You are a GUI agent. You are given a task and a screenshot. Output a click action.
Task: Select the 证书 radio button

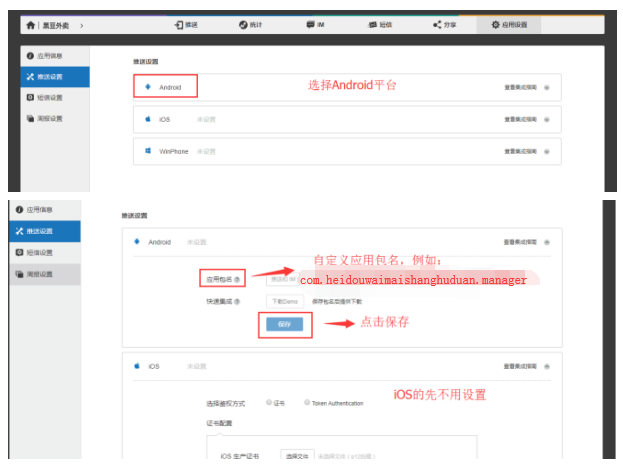tap(269, 403)
